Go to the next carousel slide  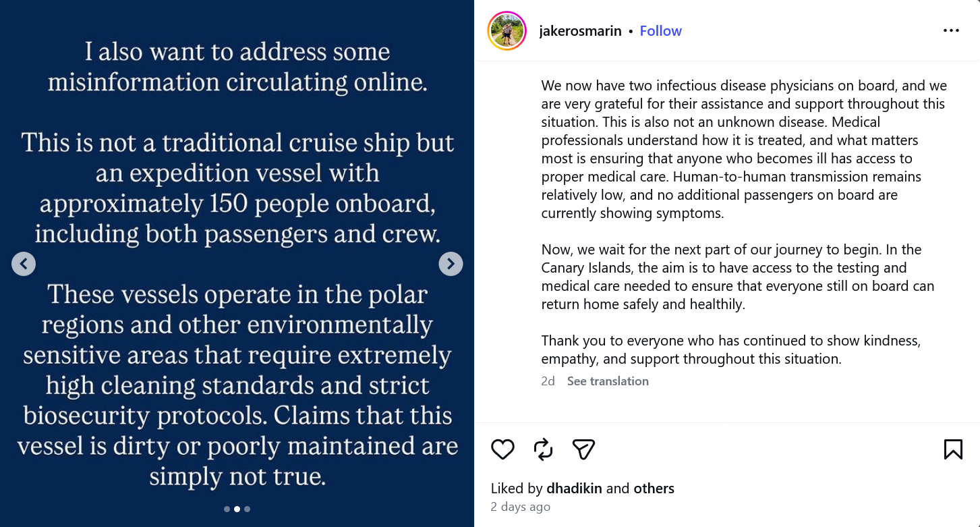451,263
